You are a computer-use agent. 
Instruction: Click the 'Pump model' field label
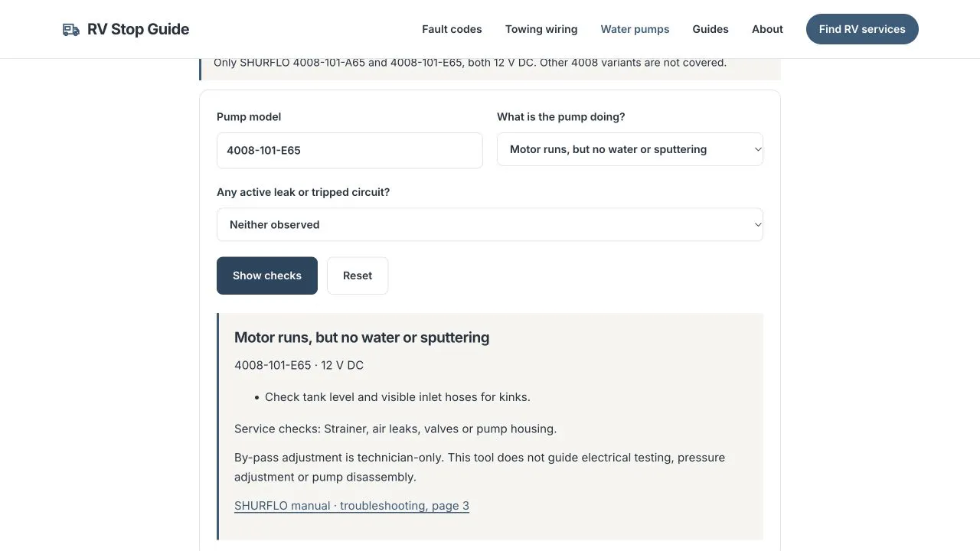[x=249, y=117]
